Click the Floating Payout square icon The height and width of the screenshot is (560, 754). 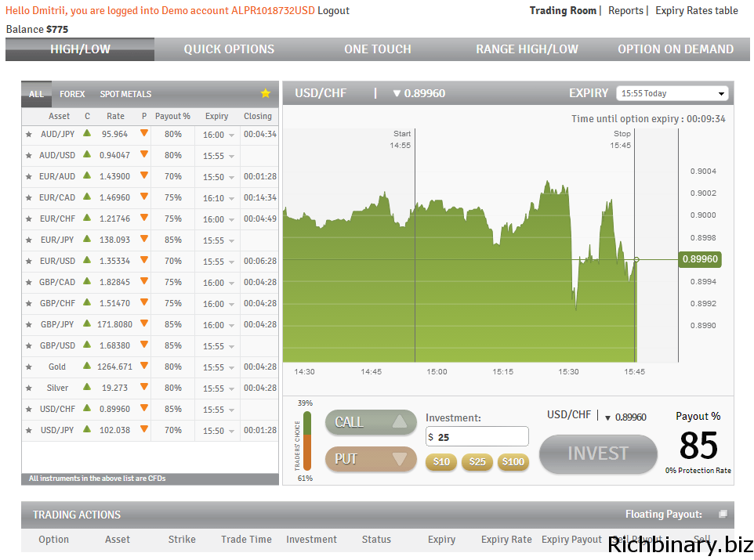(x=723, y=515)
